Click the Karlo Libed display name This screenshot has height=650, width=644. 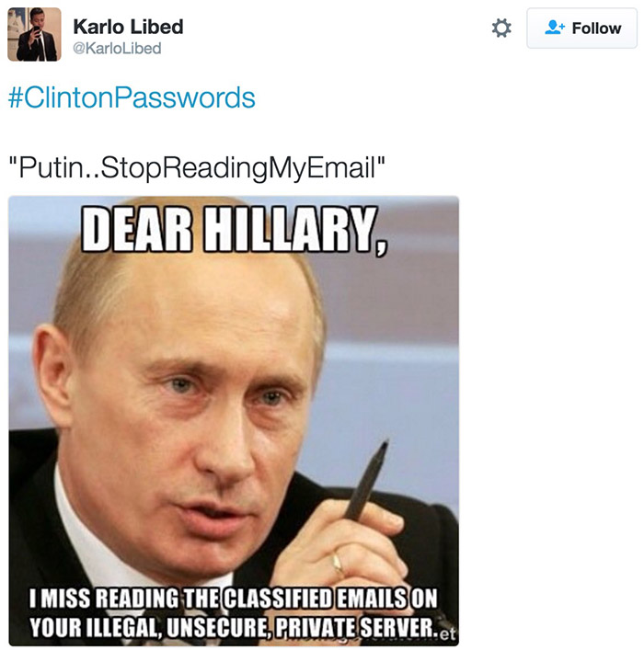[x=128, y=27]
